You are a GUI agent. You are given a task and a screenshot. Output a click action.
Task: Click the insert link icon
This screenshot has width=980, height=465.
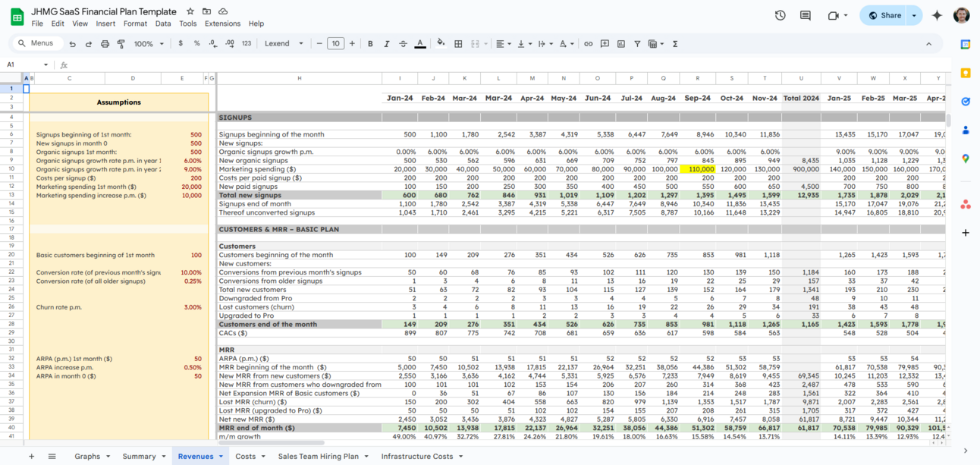pos(588,44)
